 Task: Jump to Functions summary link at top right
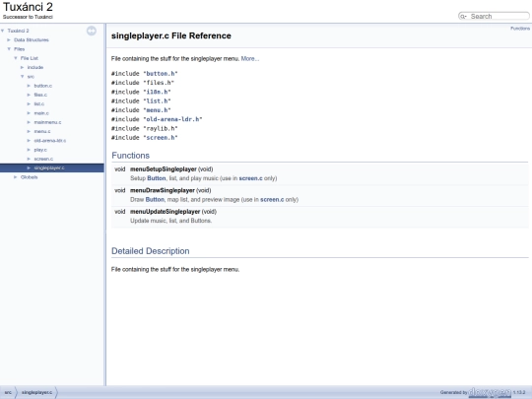[520, 29]
